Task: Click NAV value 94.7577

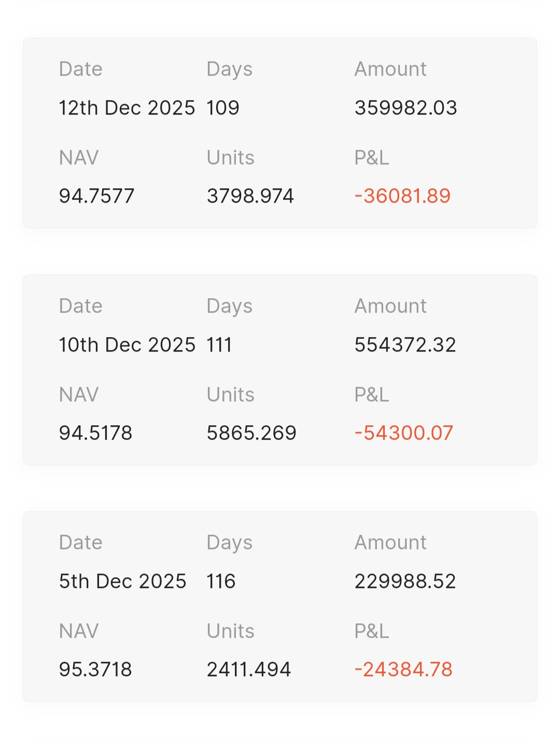Action: tap(96, 196)
